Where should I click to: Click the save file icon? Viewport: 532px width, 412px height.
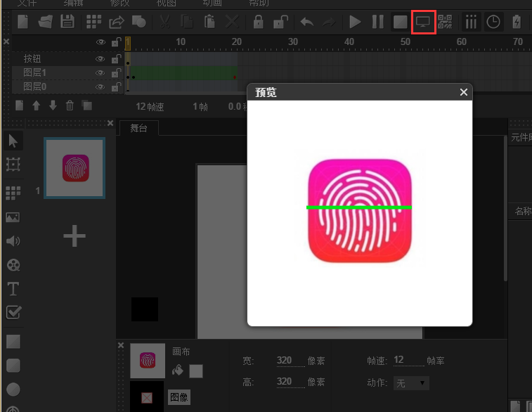[67, 22]
